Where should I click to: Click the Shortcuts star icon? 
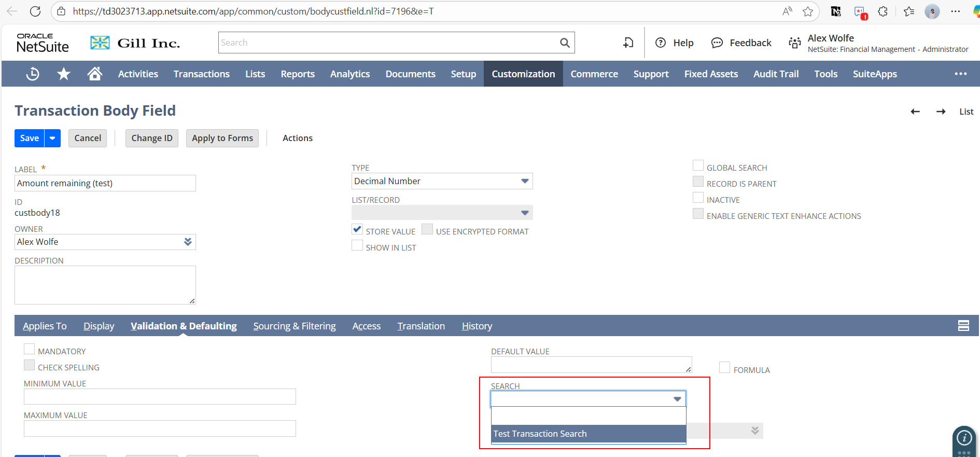64,74
